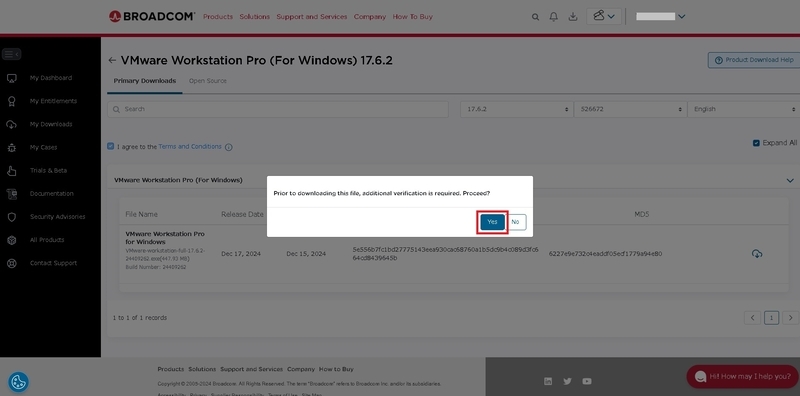Open My Cases in the sidebar
The image size is (800, 396).
(43, 147)
